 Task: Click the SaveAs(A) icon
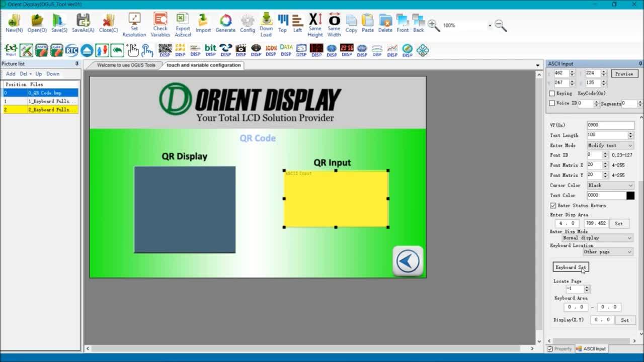coord(83,23)
